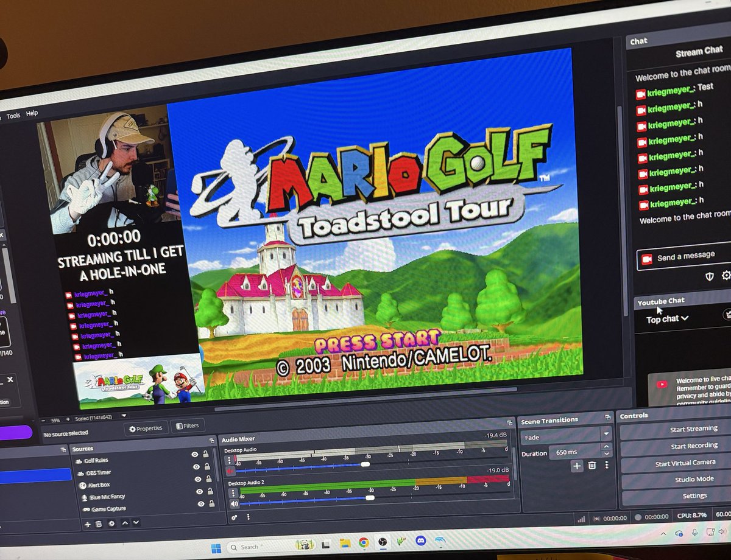Viewport: 731px width, 560px height.
Task: Toggle visibility of Alert Box source
Action: click(x=198, y=479)
